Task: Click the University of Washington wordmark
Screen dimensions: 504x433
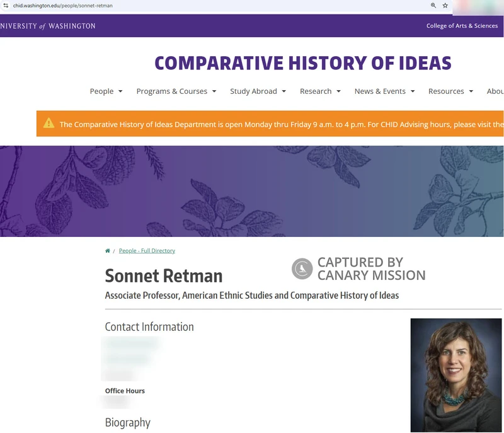Action: pos(48,26)
